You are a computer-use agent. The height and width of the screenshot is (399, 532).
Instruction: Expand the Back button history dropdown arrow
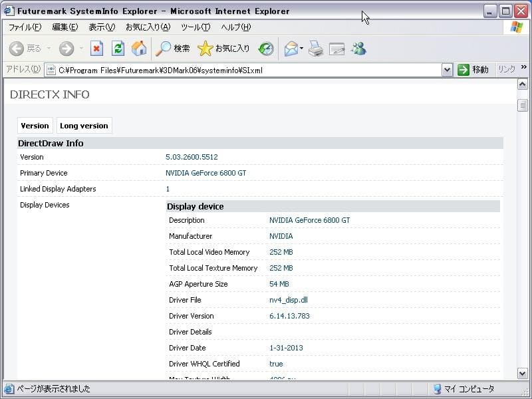click(49, 49)
